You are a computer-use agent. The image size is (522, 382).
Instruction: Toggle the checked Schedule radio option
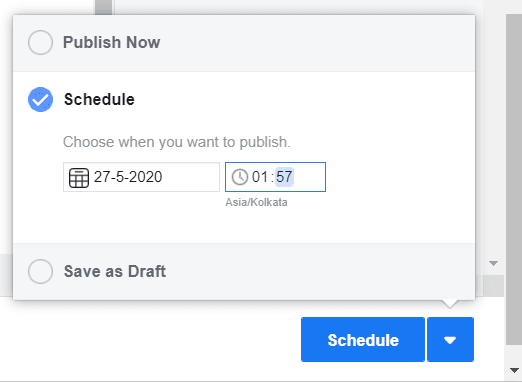click(x=40, y=99)
